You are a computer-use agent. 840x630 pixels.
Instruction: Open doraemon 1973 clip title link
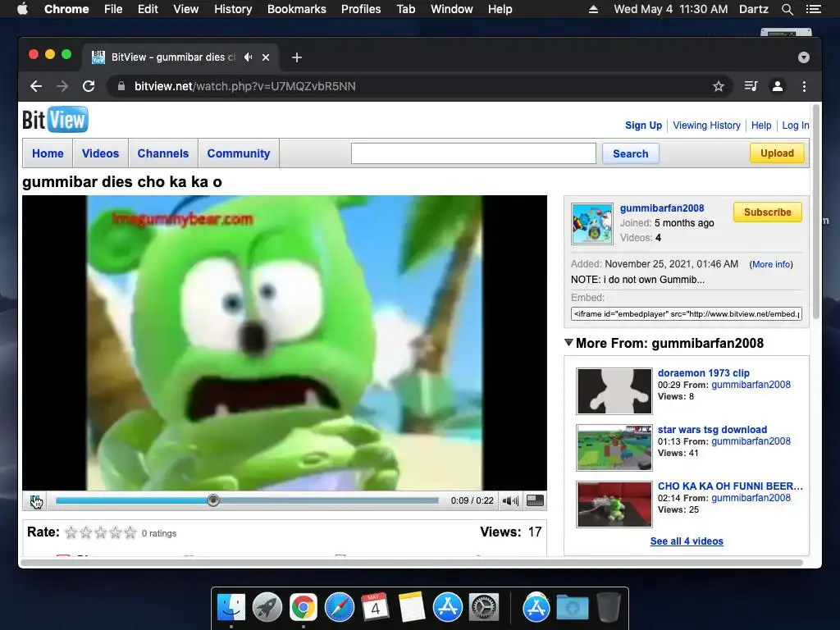coord(703,373)
